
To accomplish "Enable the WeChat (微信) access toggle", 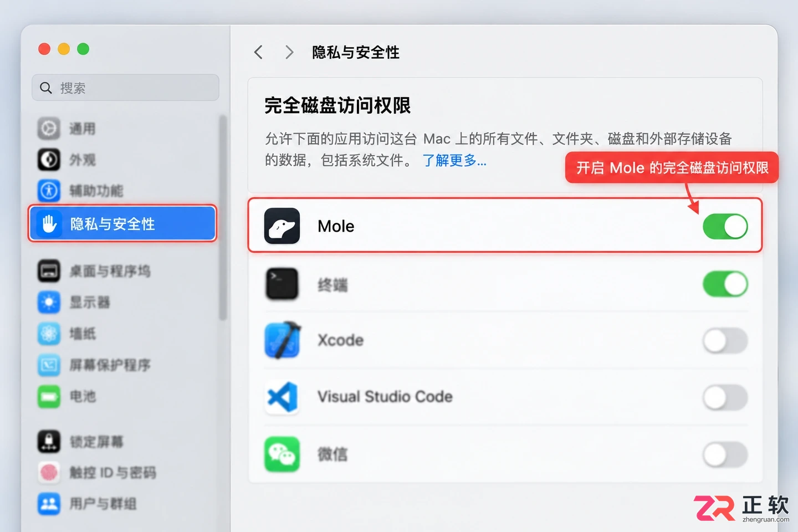I will click(725, 455).
